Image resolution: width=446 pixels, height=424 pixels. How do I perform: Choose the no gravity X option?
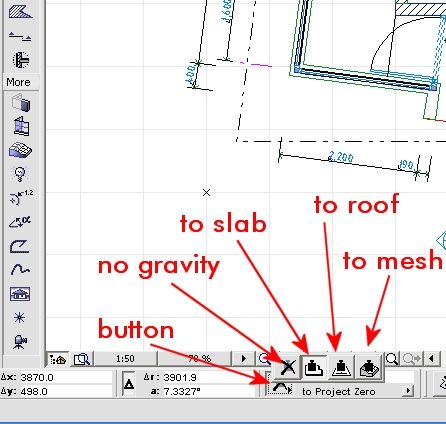288,368
